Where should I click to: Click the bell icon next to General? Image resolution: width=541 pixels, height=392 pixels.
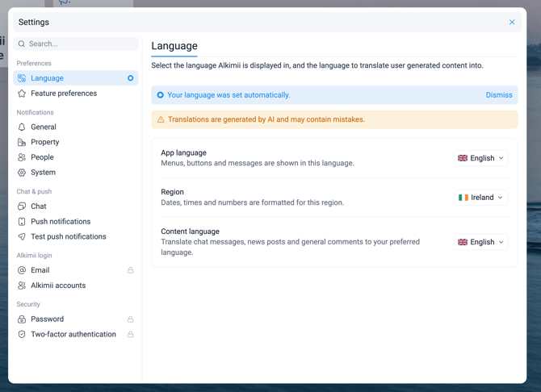(22, 127)
